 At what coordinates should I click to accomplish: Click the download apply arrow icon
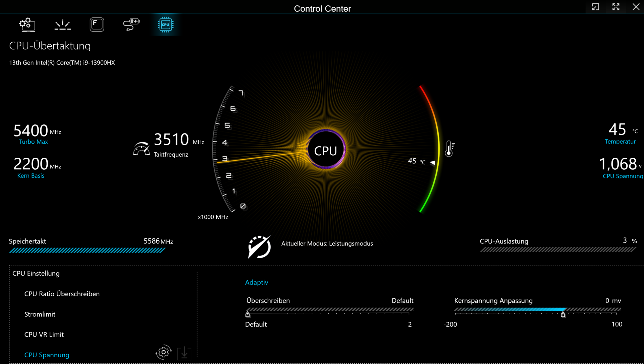click(x=184, y=353)
